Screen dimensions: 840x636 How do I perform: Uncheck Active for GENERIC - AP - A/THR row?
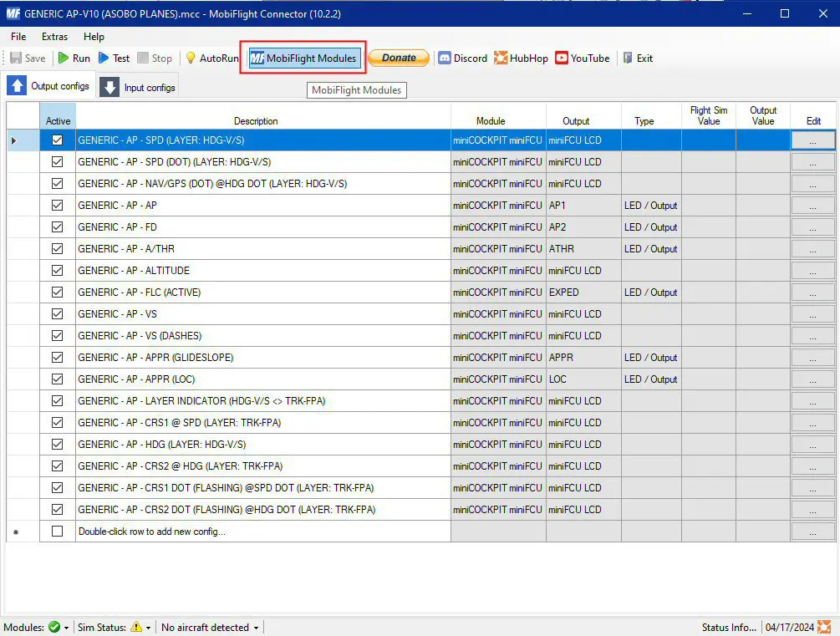[x=58, y=248]
